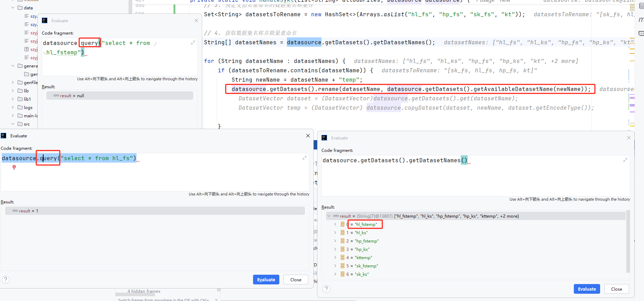Open the Database tool window icon
644x301 pixels.
[641, 6]
